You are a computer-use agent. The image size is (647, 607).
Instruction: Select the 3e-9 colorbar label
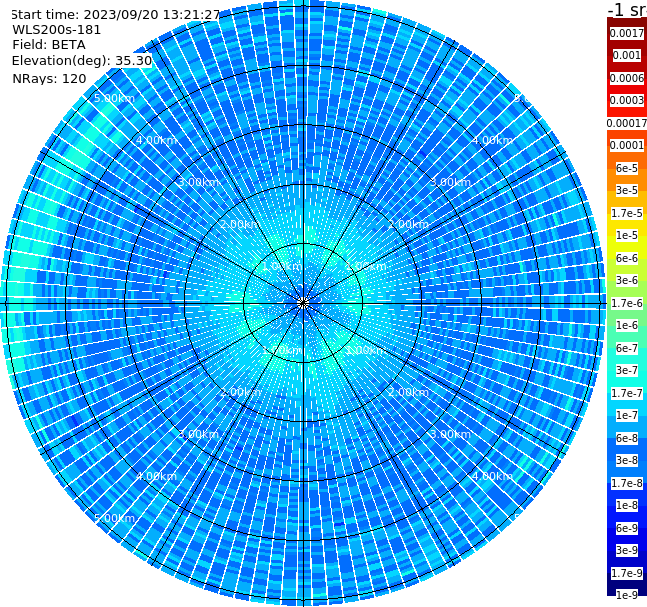click(627, 550)
